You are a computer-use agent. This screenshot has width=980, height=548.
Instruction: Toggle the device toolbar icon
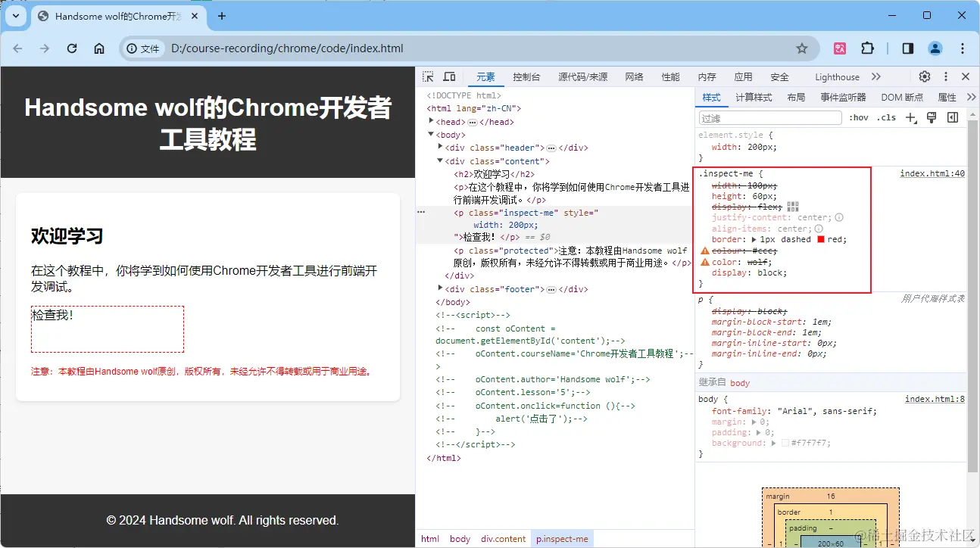click(x=449, y=76)
